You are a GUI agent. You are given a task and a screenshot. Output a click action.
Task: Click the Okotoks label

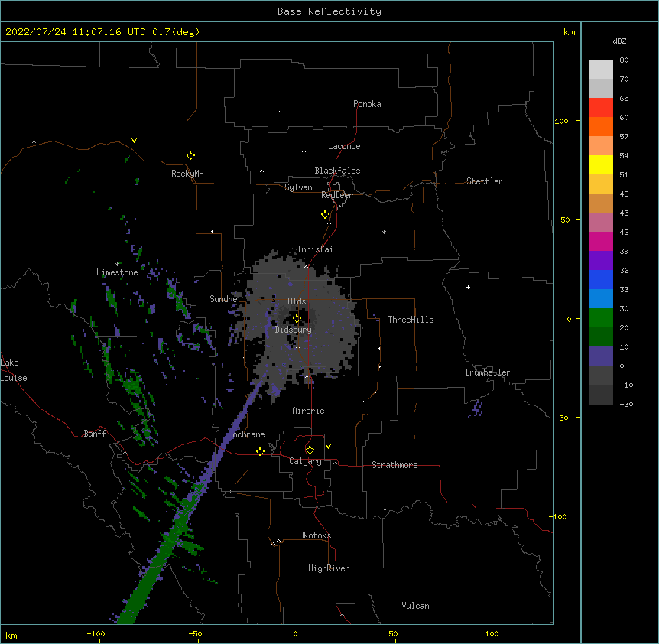(315, 535)
